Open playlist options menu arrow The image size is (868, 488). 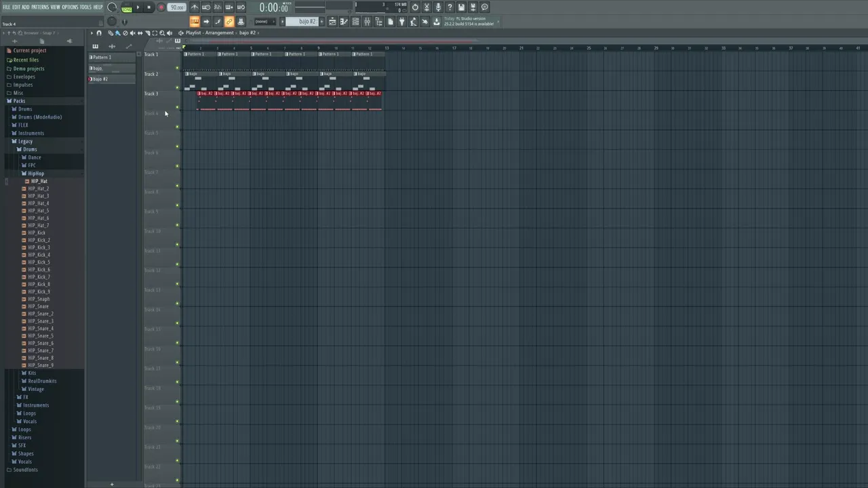coord(92,33)
